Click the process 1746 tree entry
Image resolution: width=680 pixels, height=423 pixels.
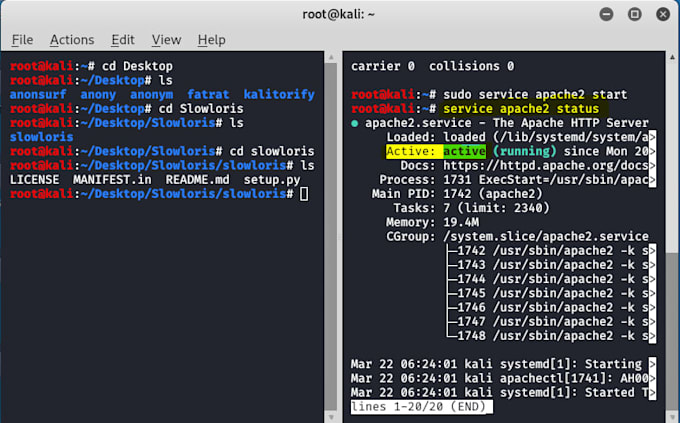pos(551,308)
